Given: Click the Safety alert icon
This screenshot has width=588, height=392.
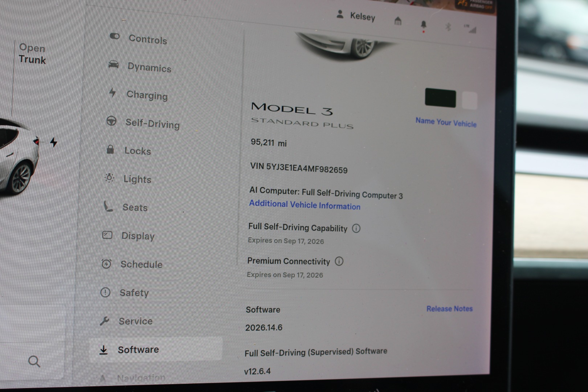Looking at the screenshot, I should click(105, 292).
